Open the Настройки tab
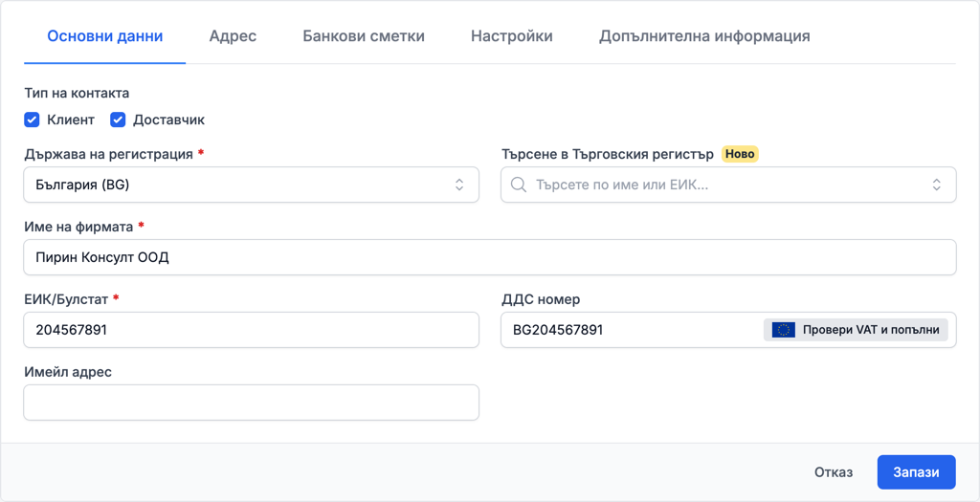Image resolution: width=980 pixels, height=502 pixels. point(512,36)
